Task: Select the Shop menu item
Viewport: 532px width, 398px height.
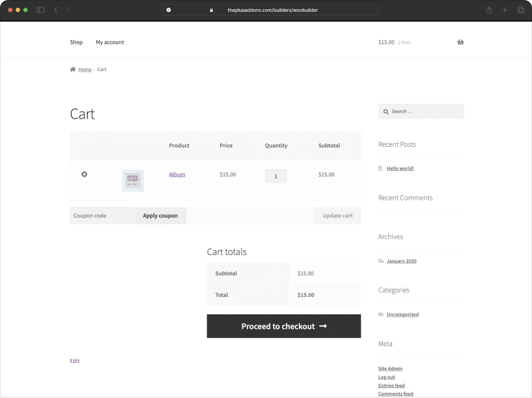Action: pyautogui.click(x=76, y=42)
